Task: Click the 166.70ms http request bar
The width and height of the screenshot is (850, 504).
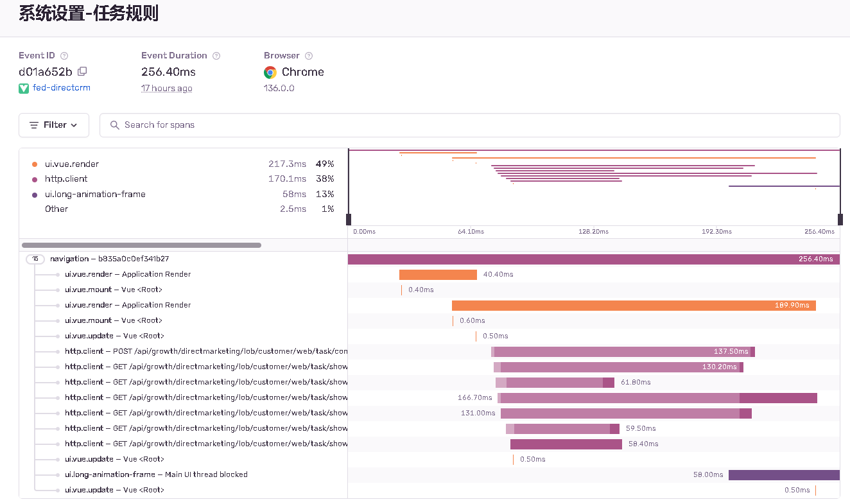Action: tap(657, 398)
